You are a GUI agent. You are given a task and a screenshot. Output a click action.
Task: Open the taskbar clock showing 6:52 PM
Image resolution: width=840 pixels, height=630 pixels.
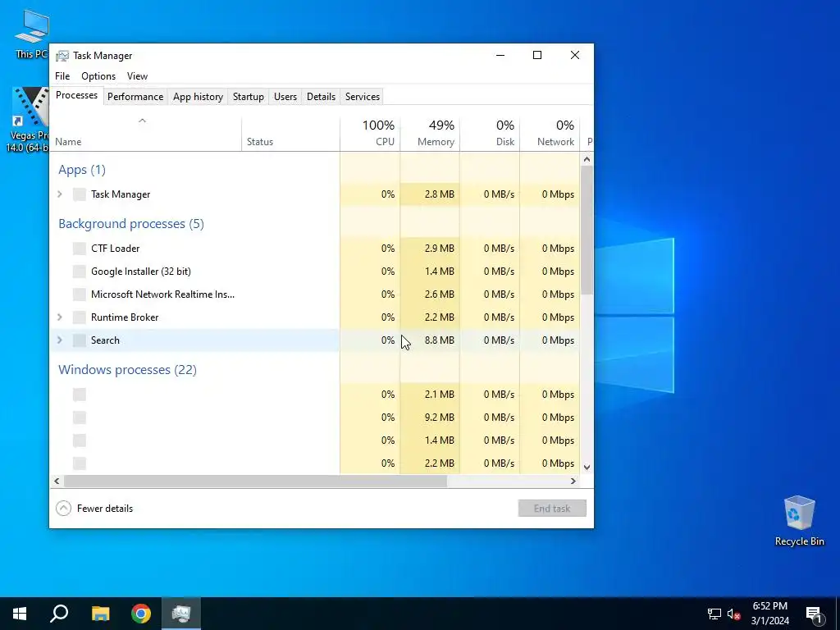pyautogui.click(x=769, y=614)
